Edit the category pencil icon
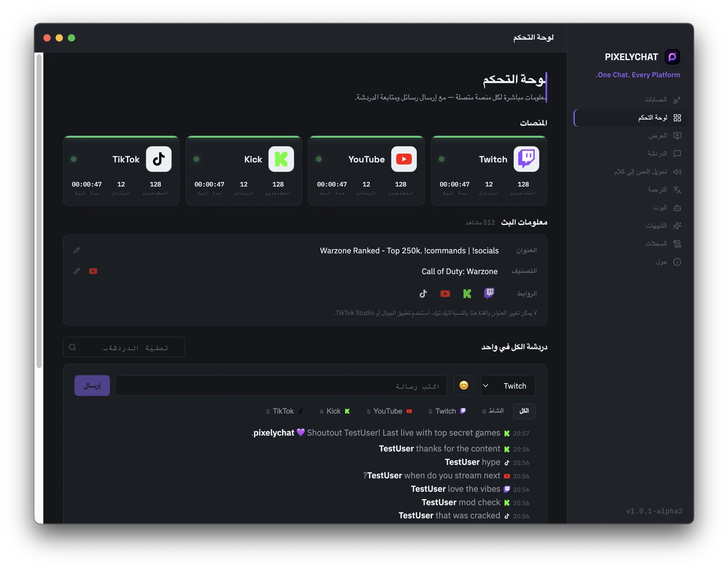The height and width of the screenshot is (569, 728). point(76,271)
